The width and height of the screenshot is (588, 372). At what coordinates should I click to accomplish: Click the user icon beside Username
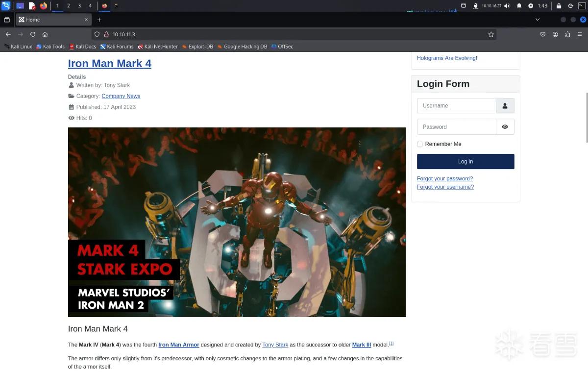point(505,105)
